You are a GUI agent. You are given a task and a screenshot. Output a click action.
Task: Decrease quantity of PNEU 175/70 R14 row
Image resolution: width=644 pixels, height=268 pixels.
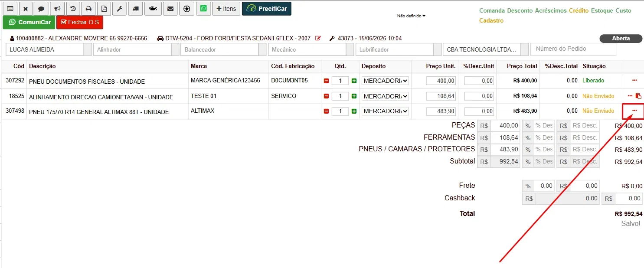click(327, 111)
